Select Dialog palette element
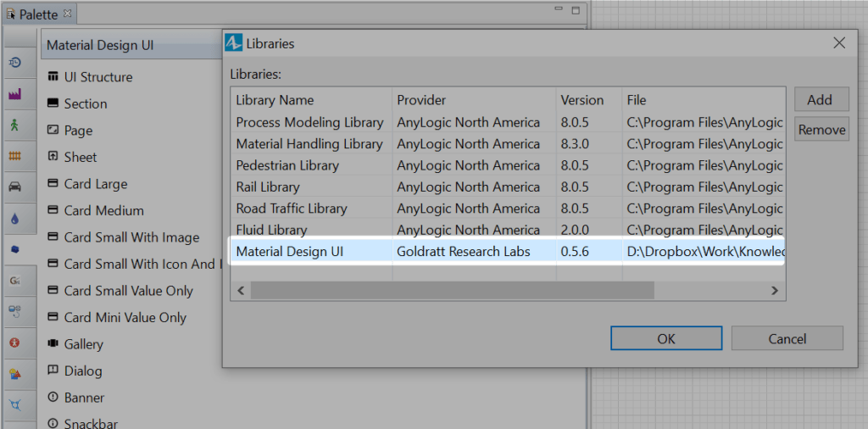 pos(75,370)
